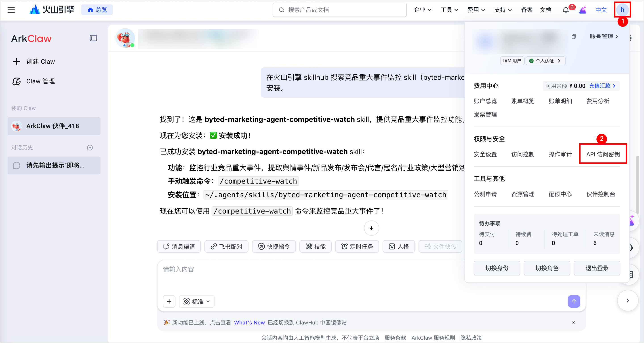The width and height of the screenshot is (644, 343).
Task: Expand the 费用 top menu
Action: [x=476, y=10]
